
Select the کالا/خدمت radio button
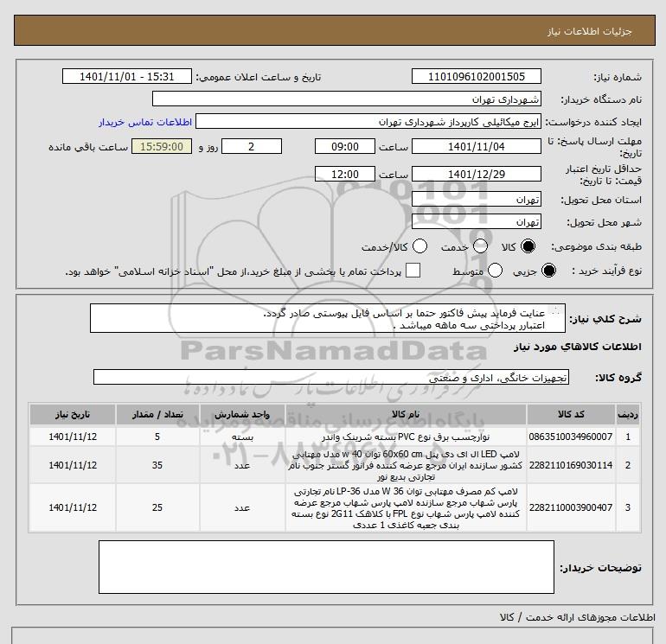pos(419,246)
